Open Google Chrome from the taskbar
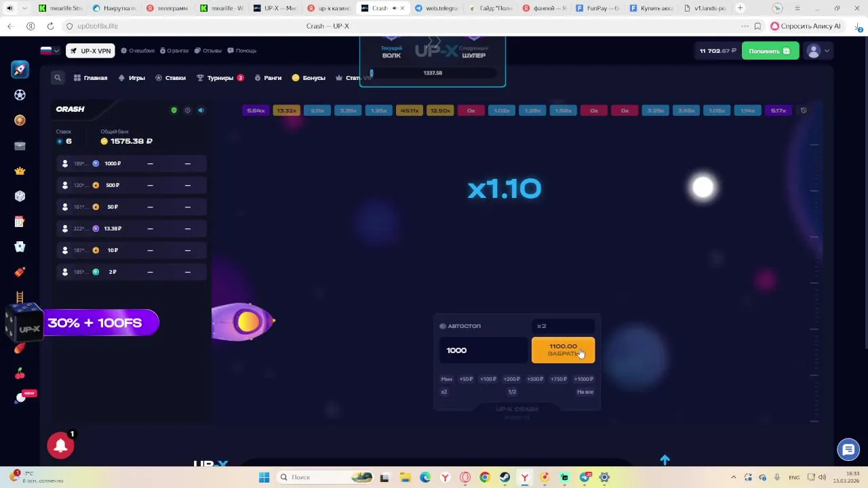868x488 pixels. pyautogui.click(x=485, y=477)
